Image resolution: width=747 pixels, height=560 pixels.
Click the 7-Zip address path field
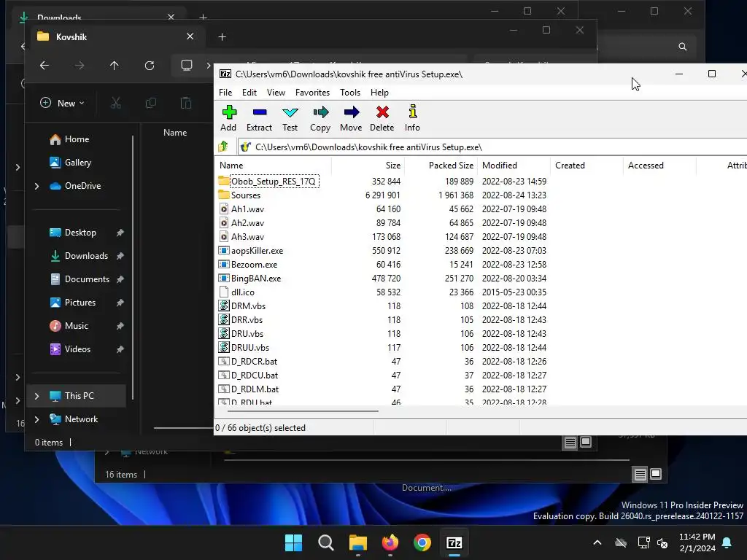(x=492, y=147)
